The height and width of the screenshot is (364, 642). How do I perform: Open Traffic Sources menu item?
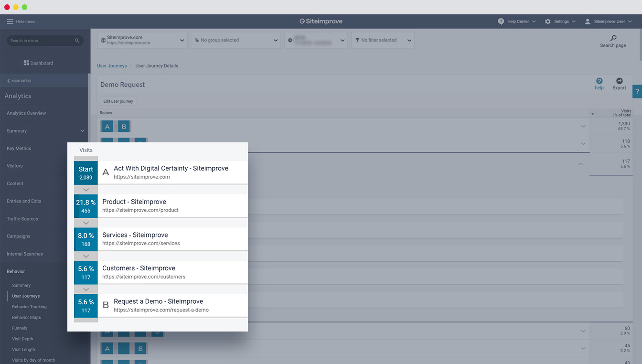point(22,219)
